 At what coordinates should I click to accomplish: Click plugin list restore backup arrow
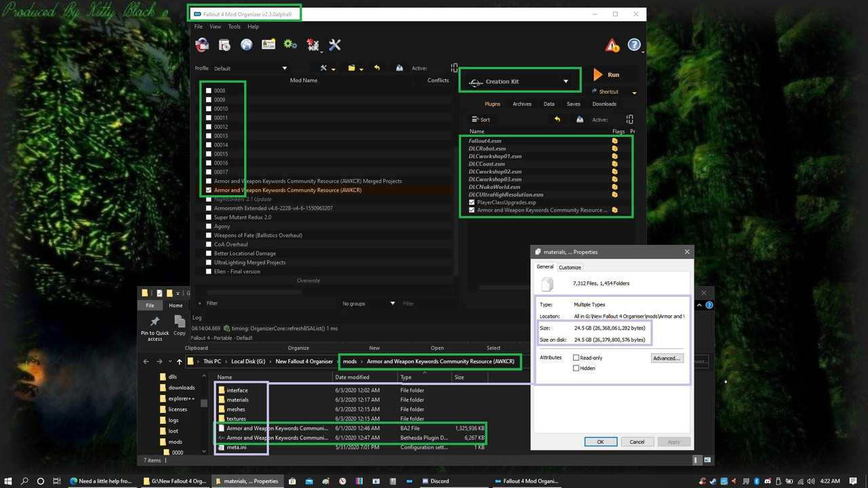557,119
